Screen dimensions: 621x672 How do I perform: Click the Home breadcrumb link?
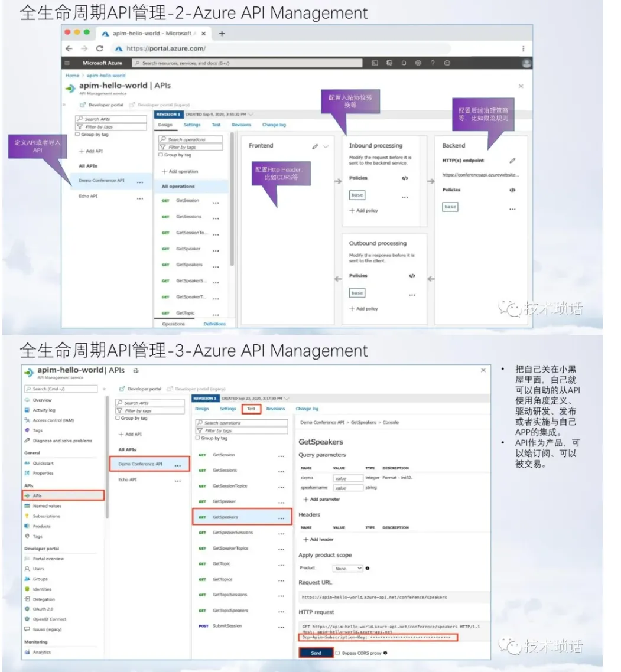[72, 76]
